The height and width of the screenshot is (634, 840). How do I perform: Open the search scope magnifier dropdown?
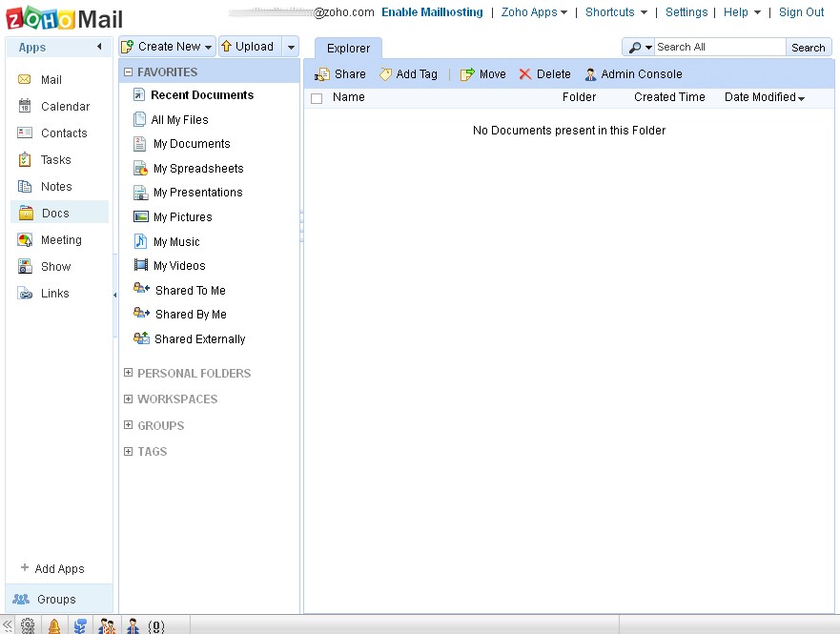pos(639,47)
